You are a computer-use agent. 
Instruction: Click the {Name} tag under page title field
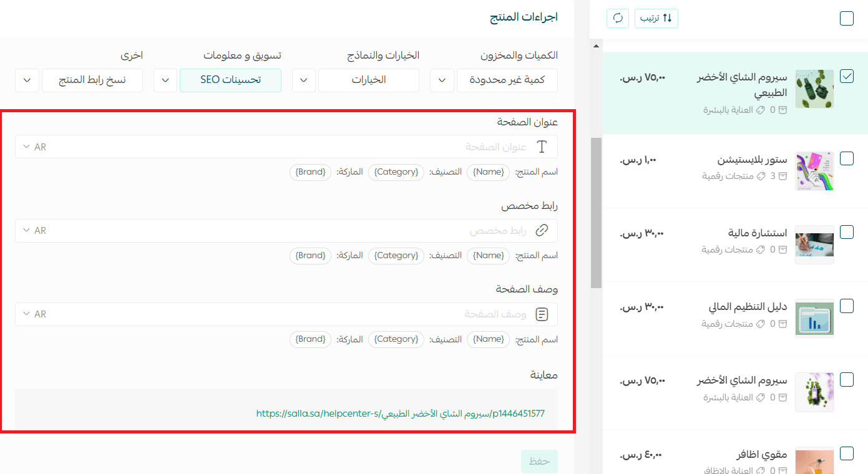click(x=489, y=172)
